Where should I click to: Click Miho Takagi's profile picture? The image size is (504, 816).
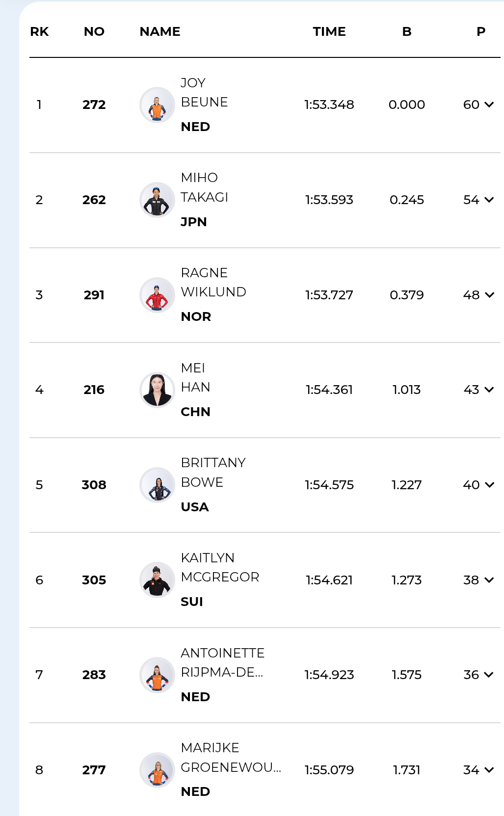tap(157, 200)
